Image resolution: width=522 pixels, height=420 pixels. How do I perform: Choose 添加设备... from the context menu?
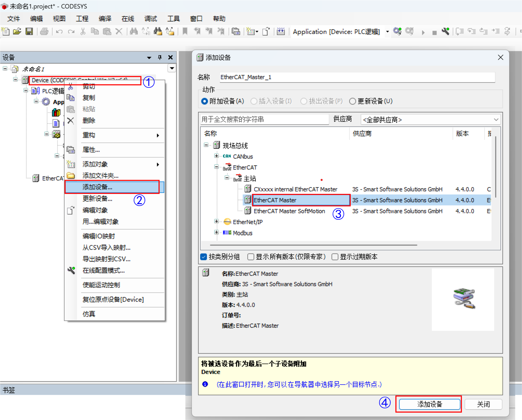pos(97,187)
